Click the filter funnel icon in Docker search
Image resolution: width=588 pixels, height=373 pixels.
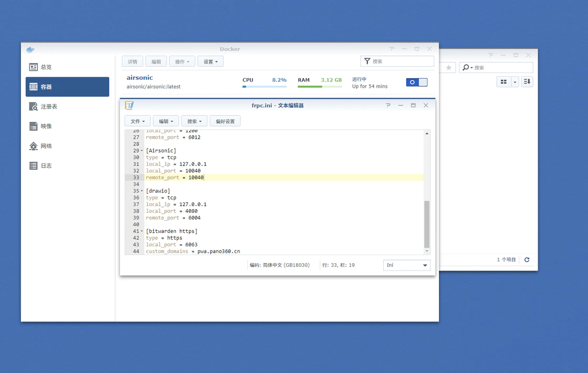[x=367, y=61]
